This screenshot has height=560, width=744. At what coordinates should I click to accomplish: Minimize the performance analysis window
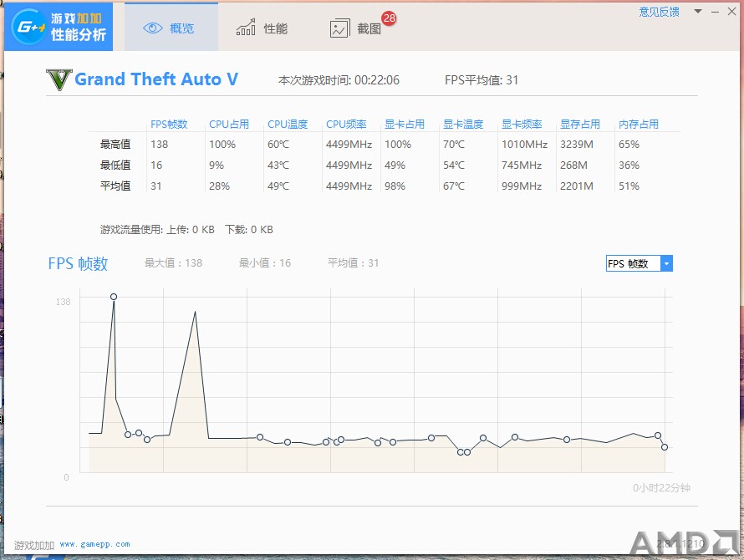(x=715, y=12)
